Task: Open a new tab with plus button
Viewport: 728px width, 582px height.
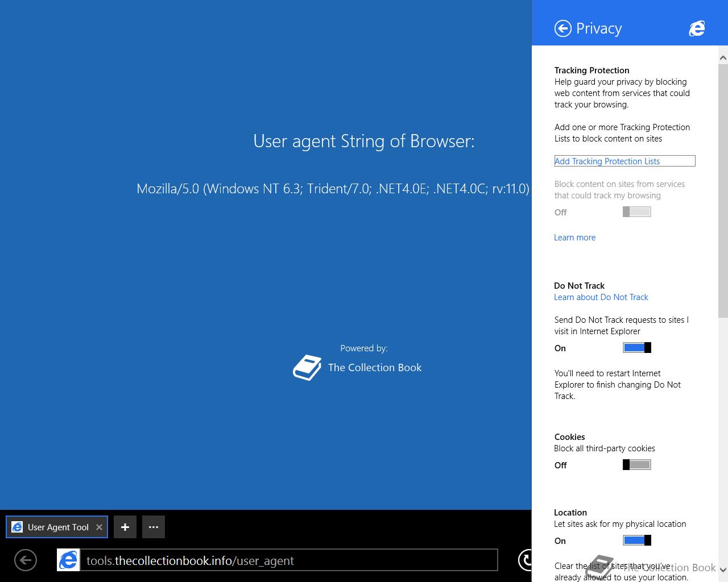Action: [125, 527]
